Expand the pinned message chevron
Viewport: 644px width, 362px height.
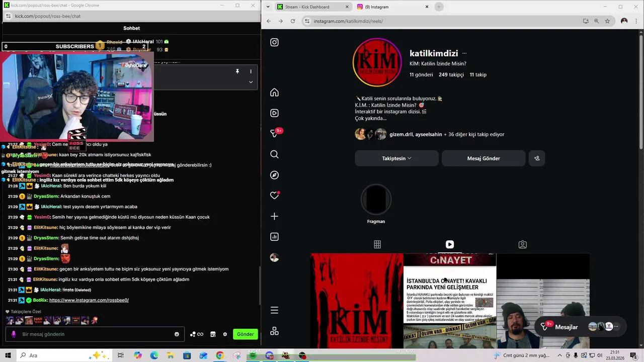(251, 82)
